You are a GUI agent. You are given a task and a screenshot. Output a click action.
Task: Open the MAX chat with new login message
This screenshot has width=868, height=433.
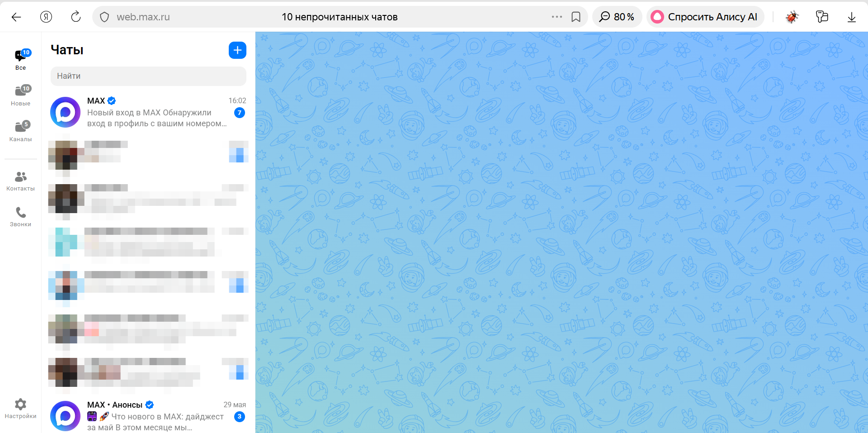pos(148,112)
